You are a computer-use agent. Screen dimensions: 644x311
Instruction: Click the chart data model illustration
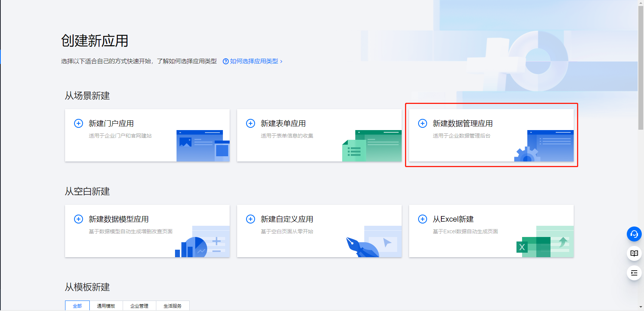(202, 241)
